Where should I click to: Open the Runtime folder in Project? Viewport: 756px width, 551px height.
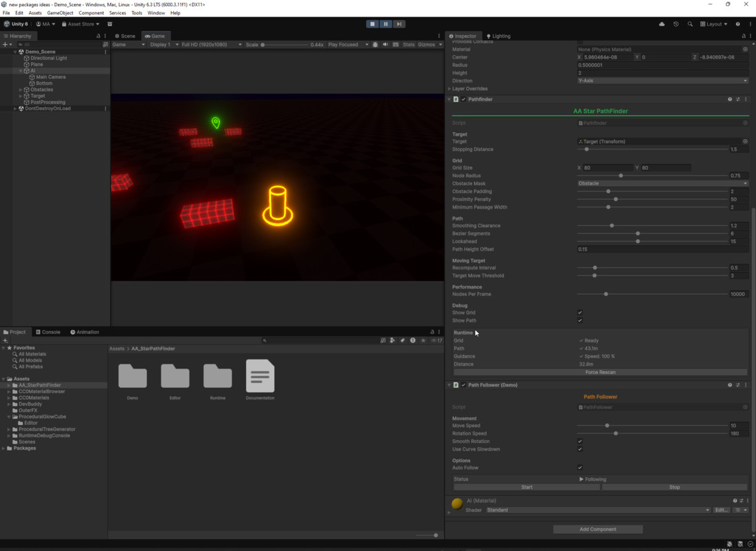[x=218, y=376]
